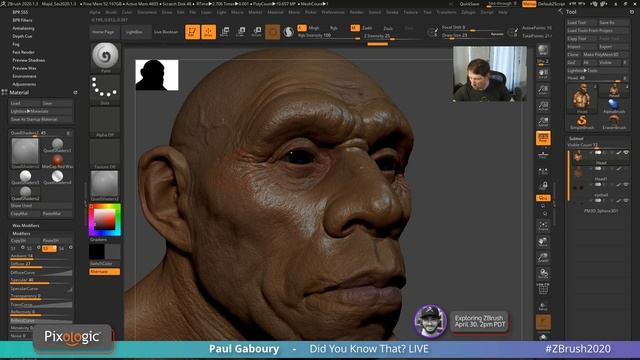Click the Actual size icon

(543, 106)
